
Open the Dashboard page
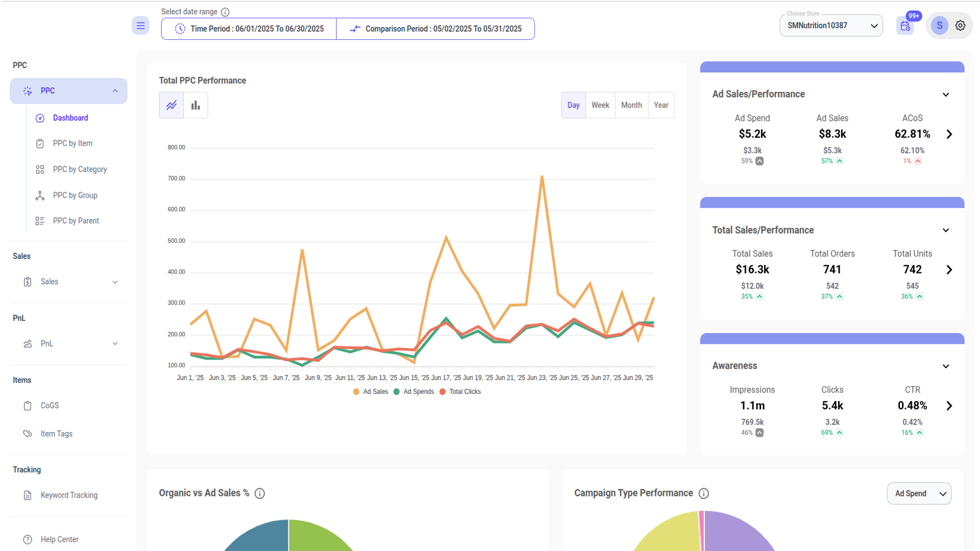(x=70, y=118)
